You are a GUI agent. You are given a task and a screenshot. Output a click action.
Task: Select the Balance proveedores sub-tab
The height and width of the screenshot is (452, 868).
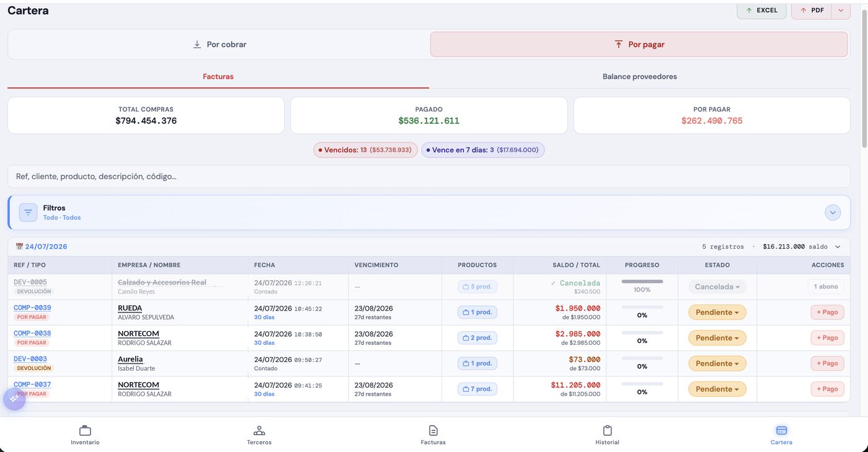tap(640, 77)
